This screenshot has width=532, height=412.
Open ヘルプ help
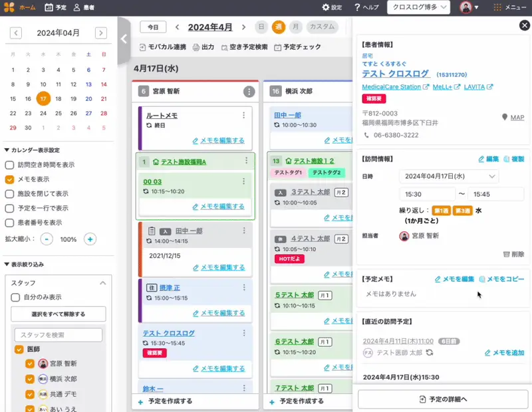tap(366, 7)
